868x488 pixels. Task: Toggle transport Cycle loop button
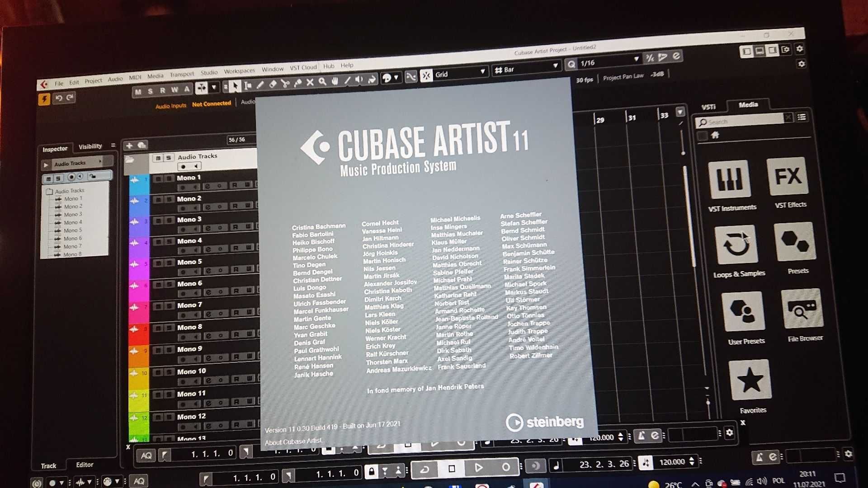pyautogui.click(x=425, y=470)
